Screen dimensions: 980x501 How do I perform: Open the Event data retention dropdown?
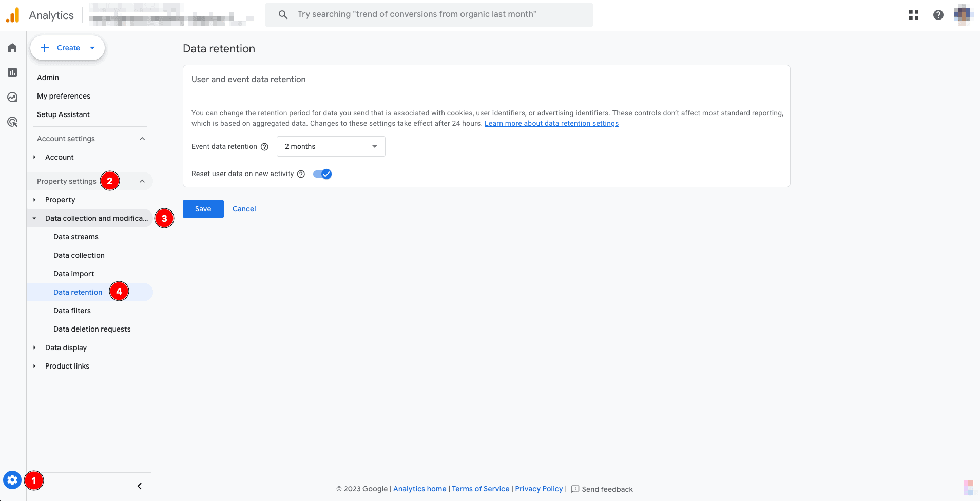[x=331, y=146]
